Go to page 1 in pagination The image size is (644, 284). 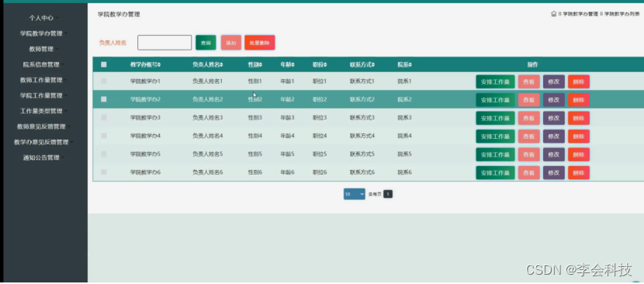pos(388,194)
